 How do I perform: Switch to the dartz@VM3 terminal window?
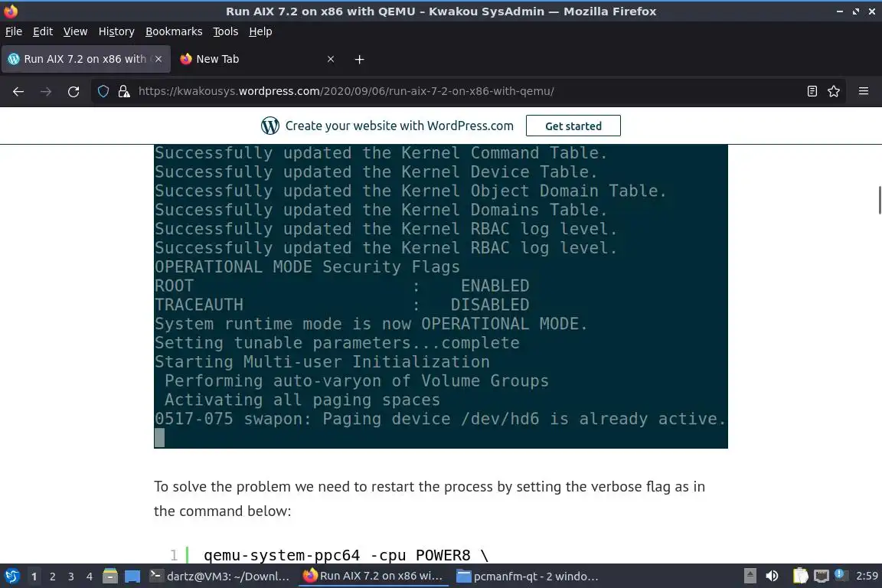tap(220, 577)
